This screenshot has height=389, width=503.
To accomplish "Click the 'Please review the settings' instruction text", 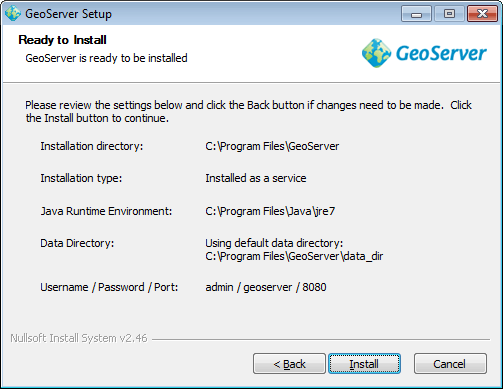I will tap(248, 111).
